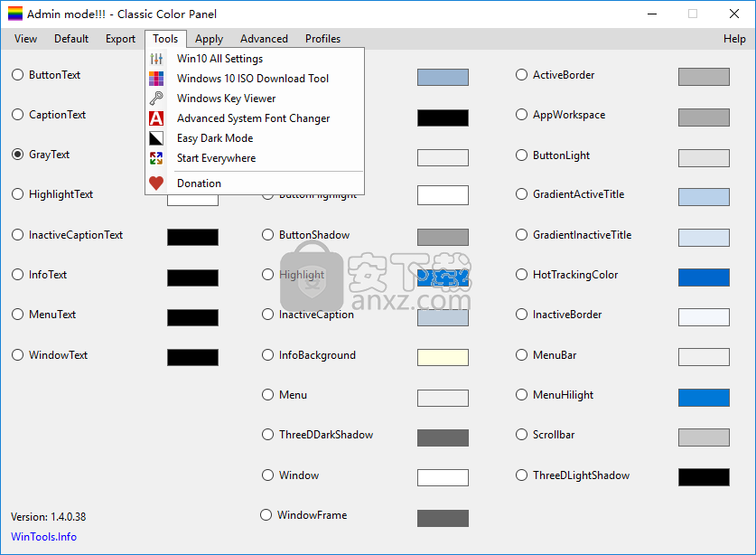
Task: Choose Advanced System Font Changer entry
Action: (255, 118)
